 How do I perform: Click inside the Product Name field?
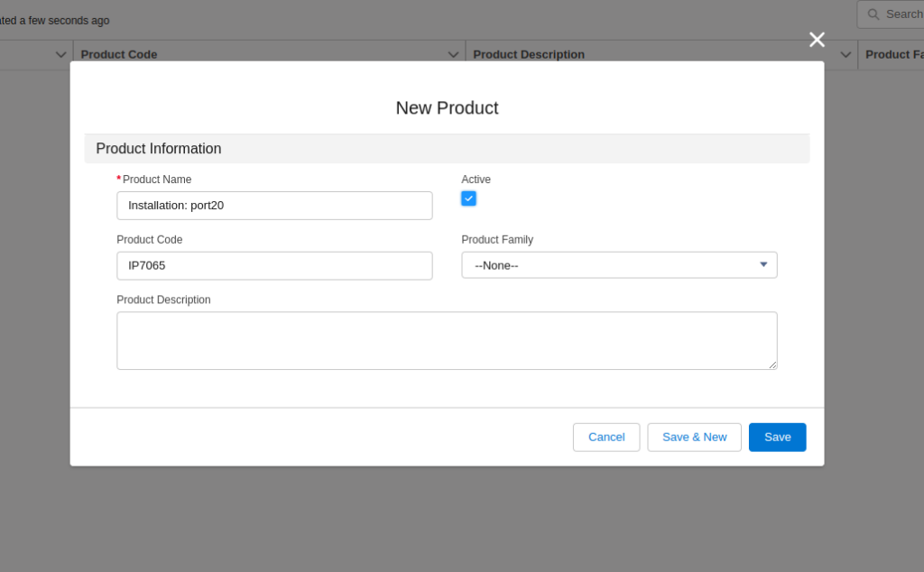pos(274,205)
